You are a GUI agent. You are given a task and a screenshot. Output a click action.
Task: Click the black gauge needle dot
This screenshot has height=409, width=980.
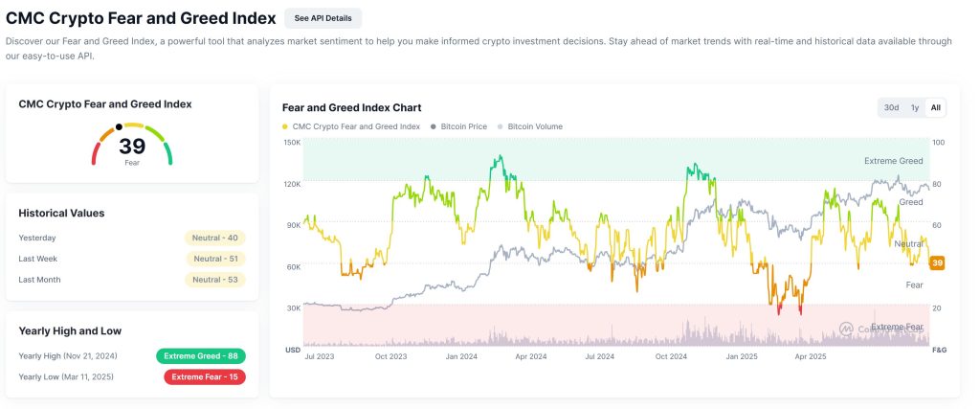tap(119, 126)
